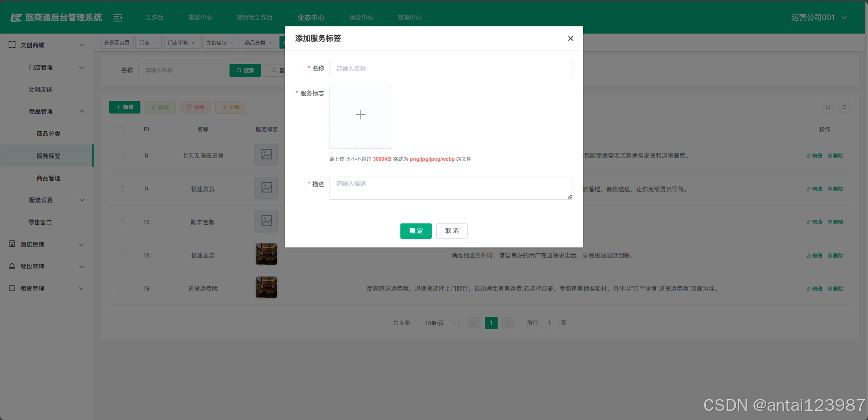Tick the select-all checkbox in the table header

(120, 129)
